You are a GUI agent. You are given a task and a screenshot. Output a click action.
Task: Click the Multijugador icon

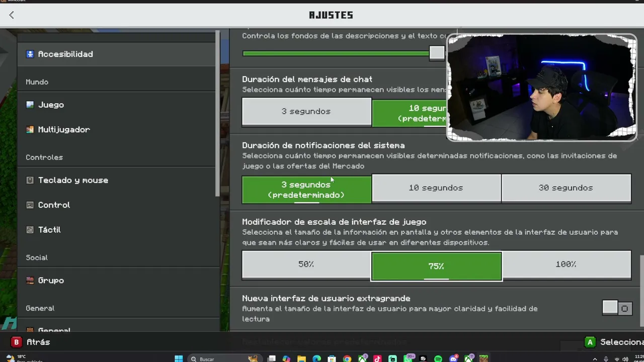pyautogui.click(x=30, y=129)
